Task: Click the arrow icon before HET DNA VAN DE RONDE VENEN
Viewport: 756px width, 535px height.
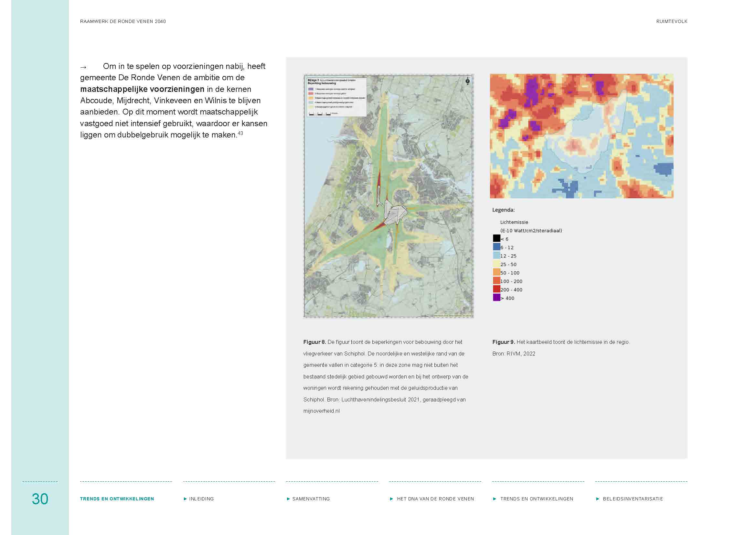Action: click(x=392, y=499)
